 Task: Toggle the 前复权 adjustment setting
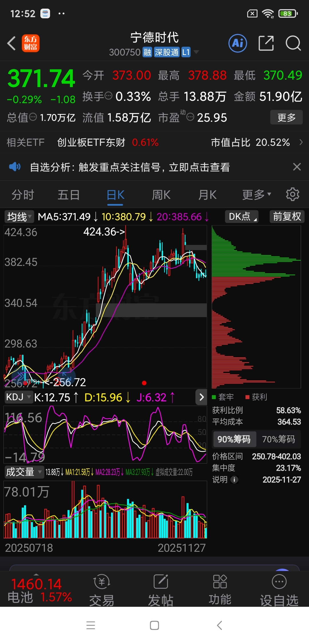287,216
